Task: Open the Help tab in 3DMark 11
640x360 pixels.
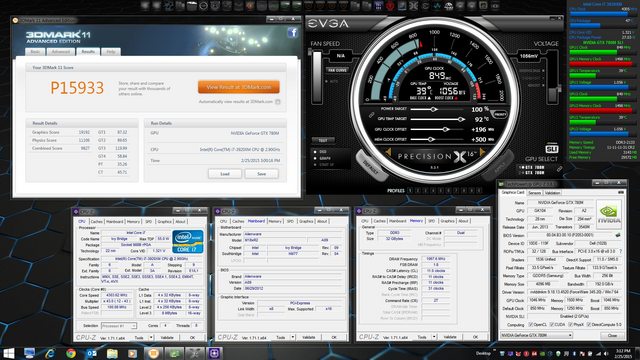Action: click(x=111, y=52)
